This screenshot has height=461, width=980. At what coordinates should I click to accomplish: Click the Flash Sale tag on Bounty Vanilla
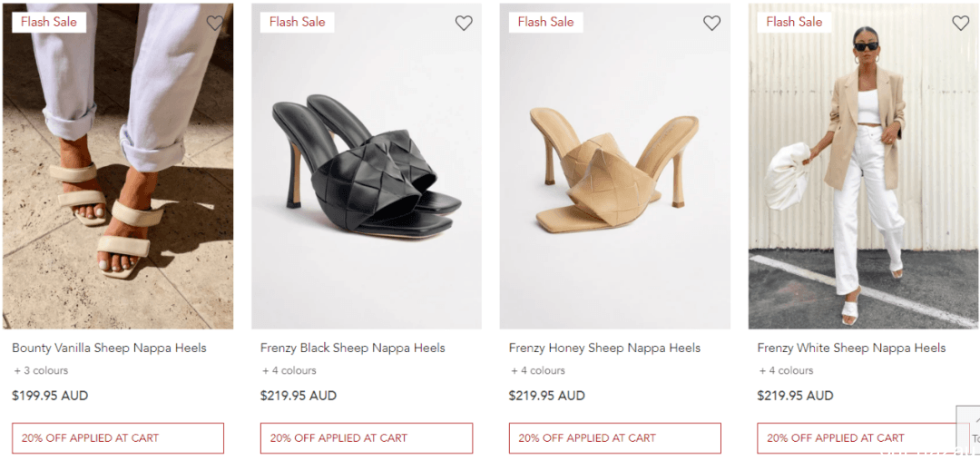coord(49,22)
